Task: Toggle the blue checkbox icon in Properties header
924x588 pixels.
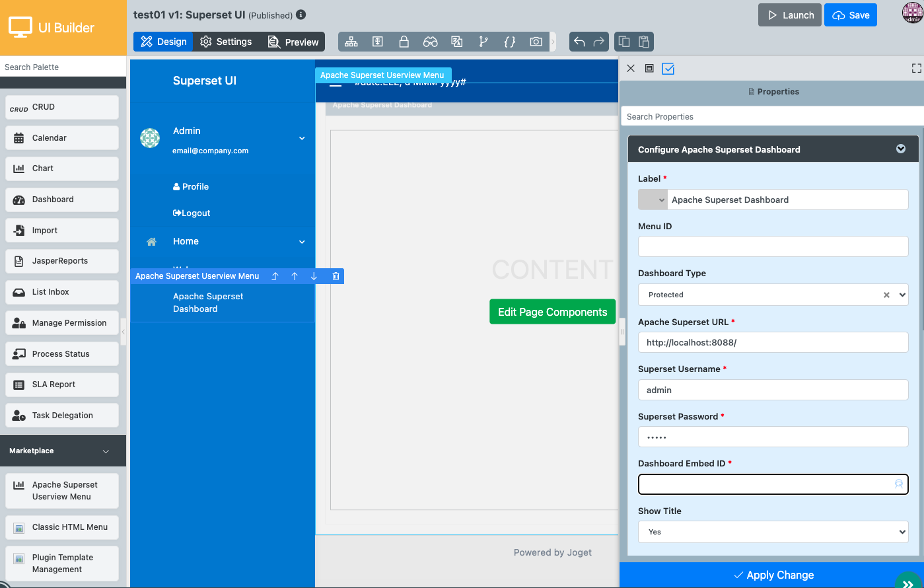Action: pos(668,68)
